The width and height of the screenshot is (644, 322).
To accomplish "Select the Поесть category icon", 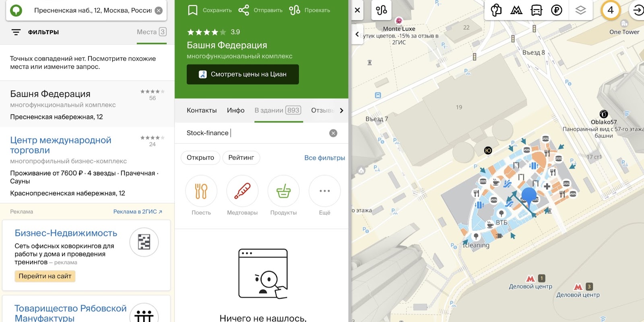I will click(x=201, y=191).
